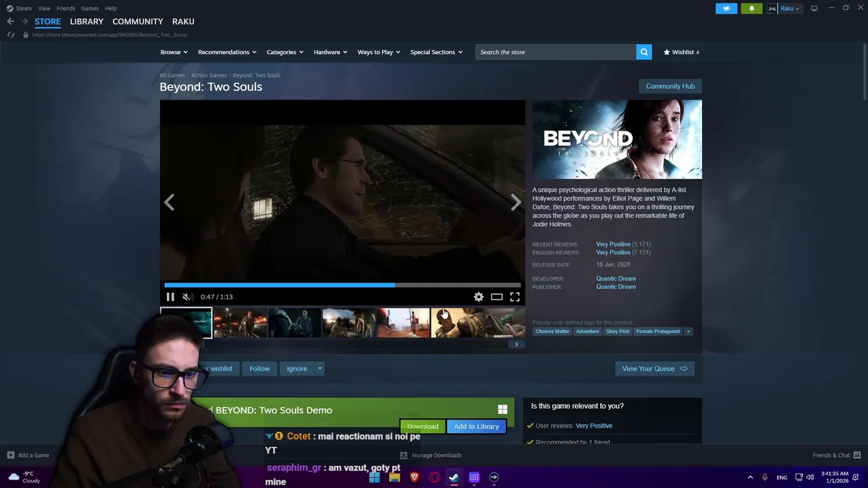Show hidden system tray icons chevron
The image size is (868, 488).
pyautogui.click(x=750, y=477)
